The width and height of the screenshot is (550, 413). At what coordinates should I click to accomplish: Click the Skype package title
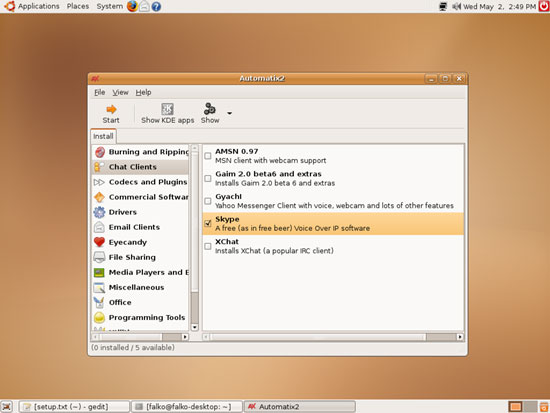(227, 219)
